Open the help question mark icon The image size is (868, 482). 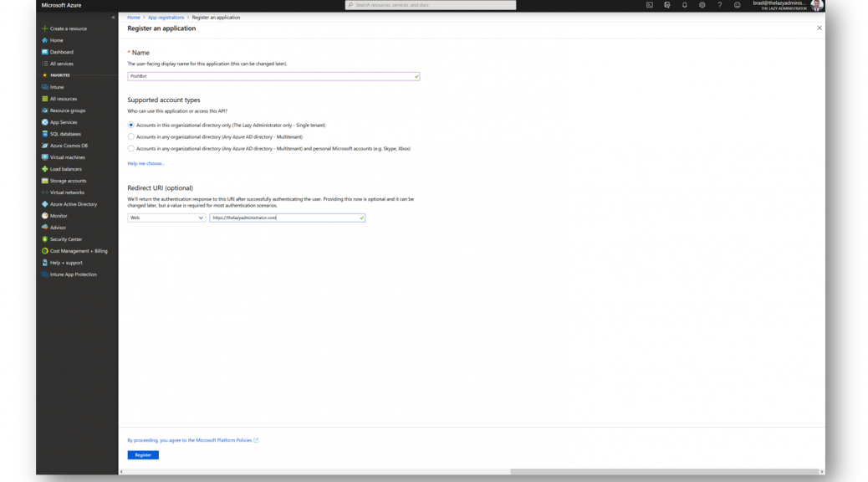[x=720, y=5]
